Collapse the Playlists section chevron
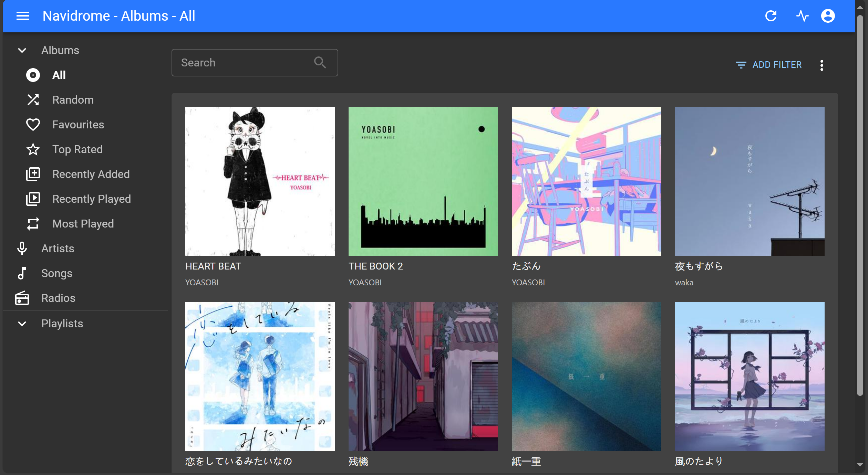Viewport: 868px width, 475px height. coord(22,324)
